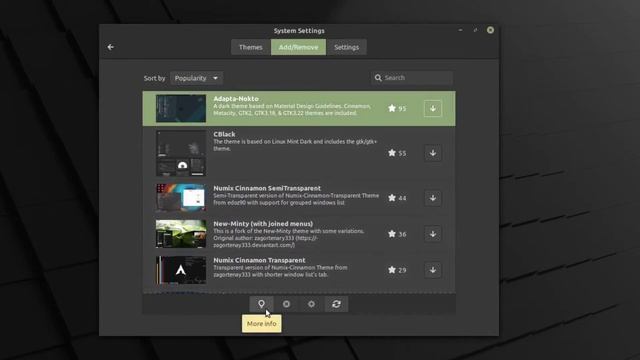Screen dimensions: 640x360
Task: Select New-Minty (with joined menus) title
Action: pyautogui.click(x=263, y=224)
